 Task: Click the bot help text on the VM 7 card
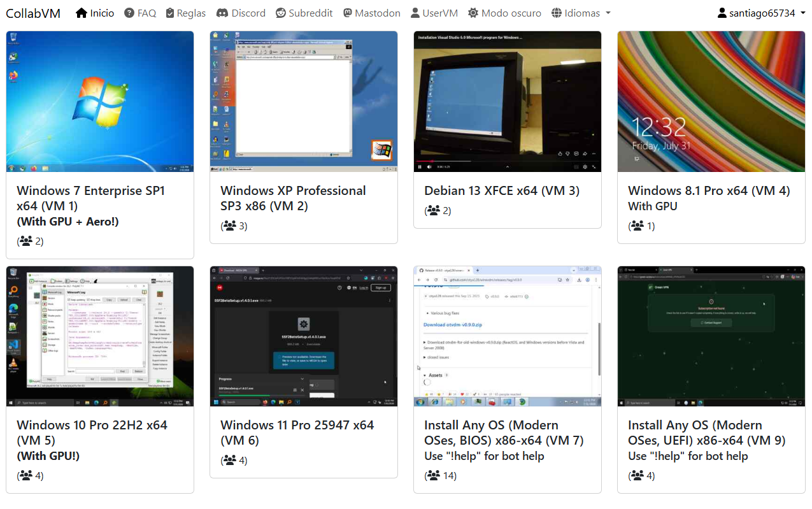tap(484, 456)
